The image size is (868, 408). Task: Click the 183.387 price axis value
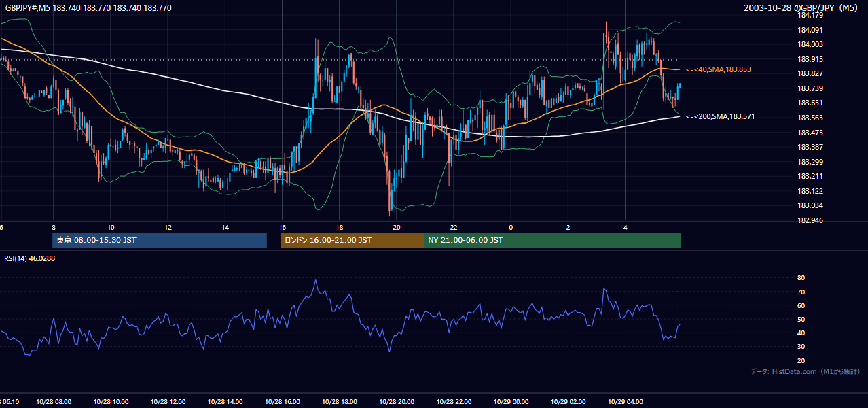(x=810, y=147)
